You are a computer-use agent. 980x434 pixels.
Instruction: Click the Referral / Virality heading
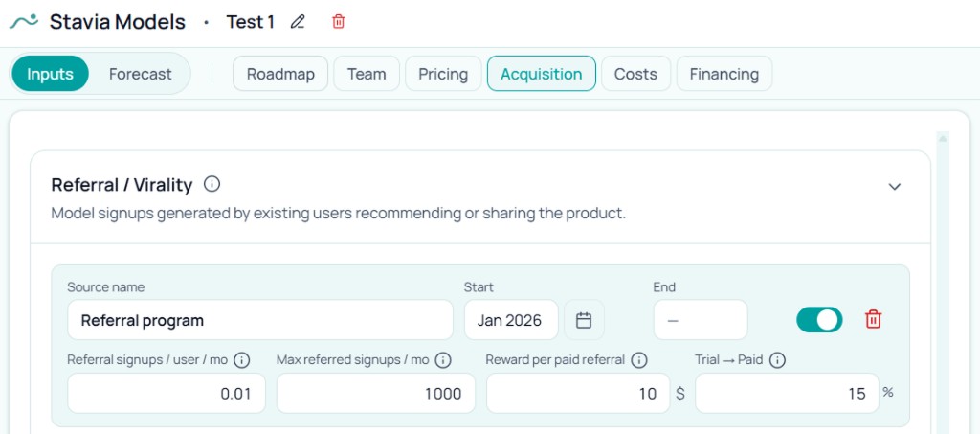point(122,185)
